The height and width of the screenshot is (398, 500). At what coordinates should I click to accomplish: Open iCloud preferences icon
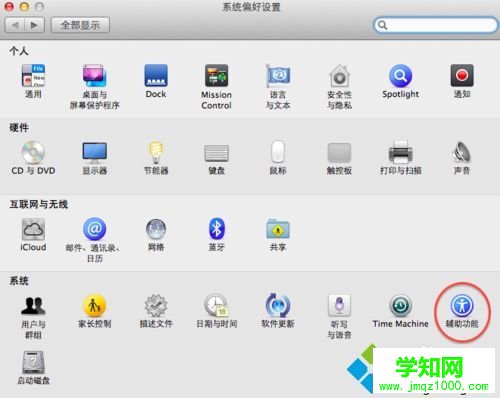(33, 229)
